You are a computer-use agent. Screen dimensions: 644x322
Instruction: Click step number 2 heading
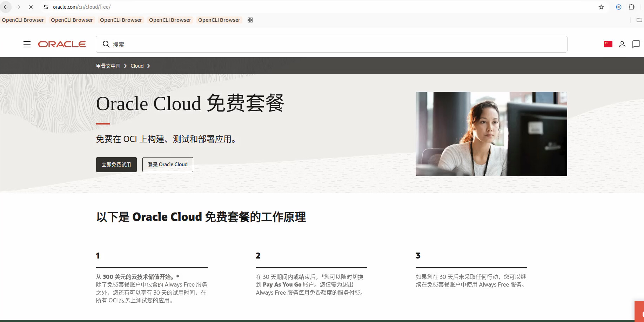coord(258,256)
